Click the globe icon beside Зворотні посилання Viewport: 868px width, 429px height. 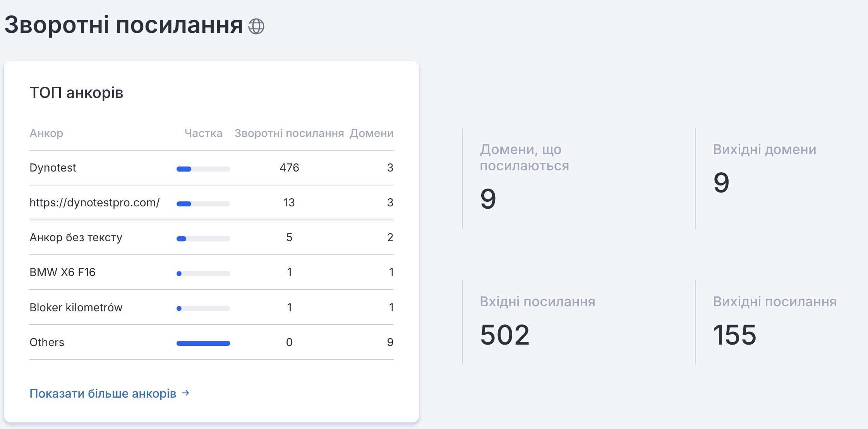point(256,26)
